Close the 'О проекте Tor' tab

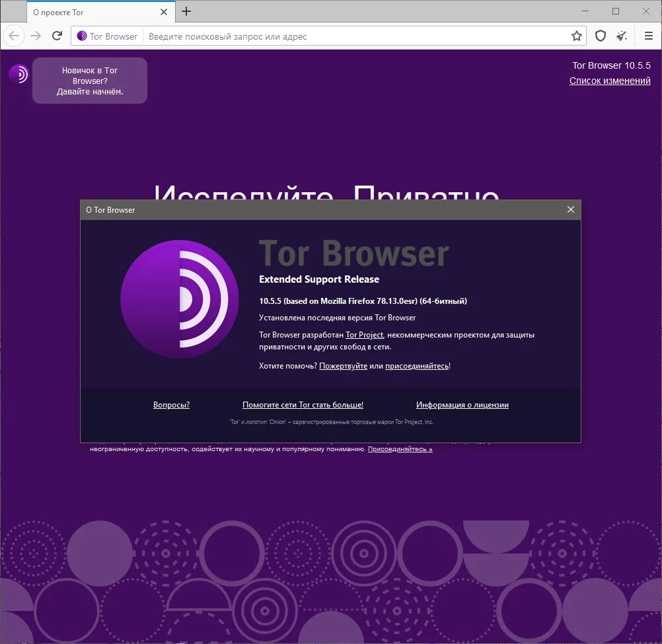coord(164,13)
